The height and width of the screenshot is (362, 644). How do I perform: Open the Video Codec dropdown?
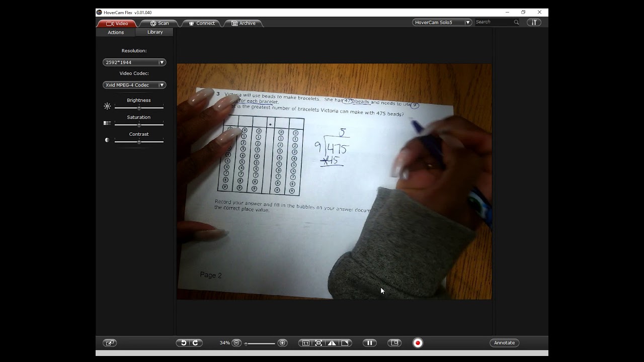[134, 85]
